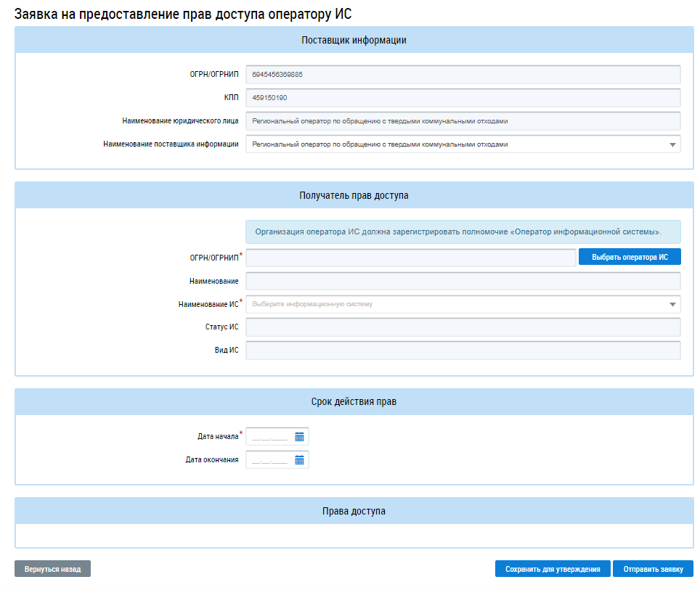Click the Вернуться назад button
Image resolution: width=700 pixels, height=590 pixels.
point(52,570)
